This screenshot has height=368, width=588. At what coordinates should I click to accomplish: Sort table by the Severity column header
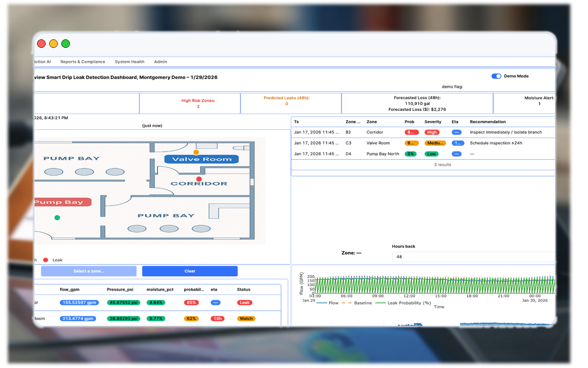point(433,122)
